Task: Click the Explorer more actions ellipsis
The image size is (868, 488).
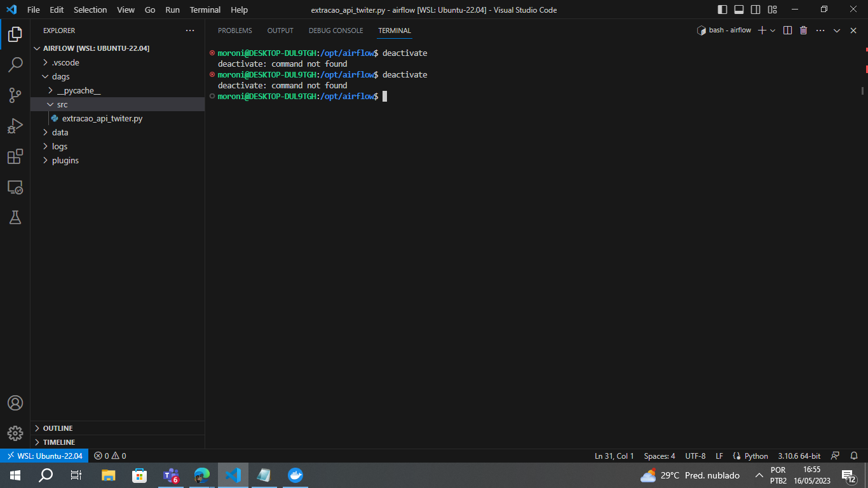Action: tap(190, 30)
